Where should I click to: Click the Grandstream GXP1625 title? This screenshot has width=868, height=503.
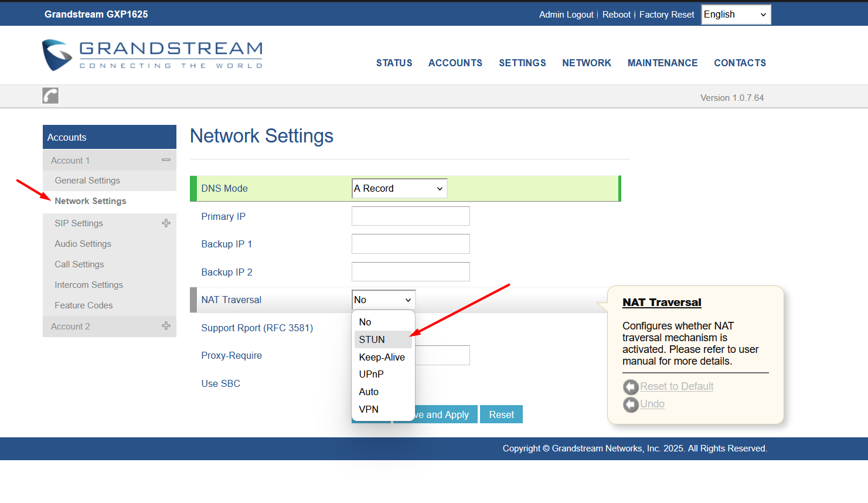96,14
